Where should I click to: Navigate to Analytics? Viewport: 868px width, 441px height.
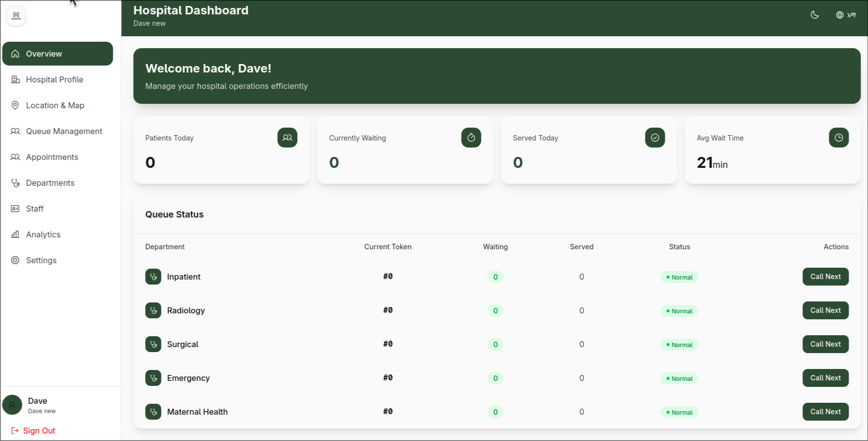pos(43,234)
